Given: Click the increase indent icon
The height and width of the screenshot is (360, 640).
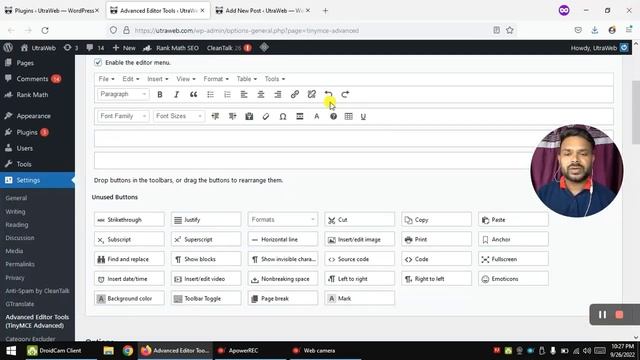Looking at the screenshot, I should coord(232,116).
